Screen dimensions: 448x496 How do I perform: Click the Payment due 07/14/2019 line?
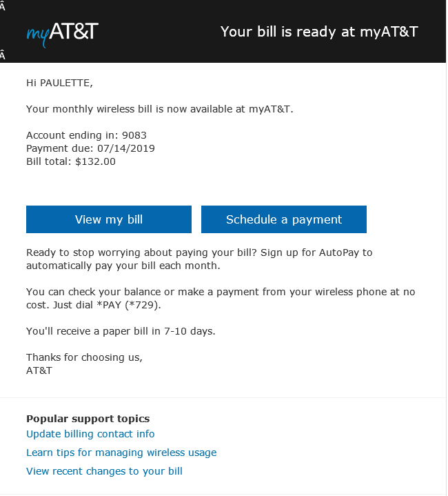90,148
